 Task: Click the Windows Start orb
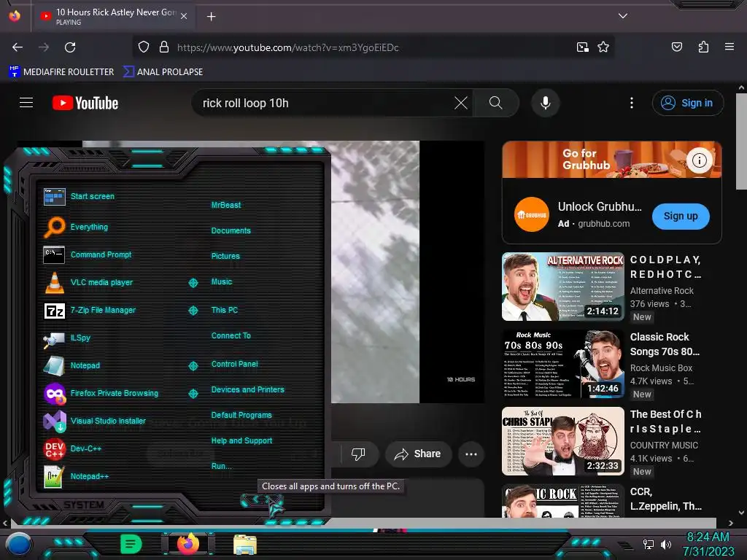pyautogui.click(x=18, y=544)
